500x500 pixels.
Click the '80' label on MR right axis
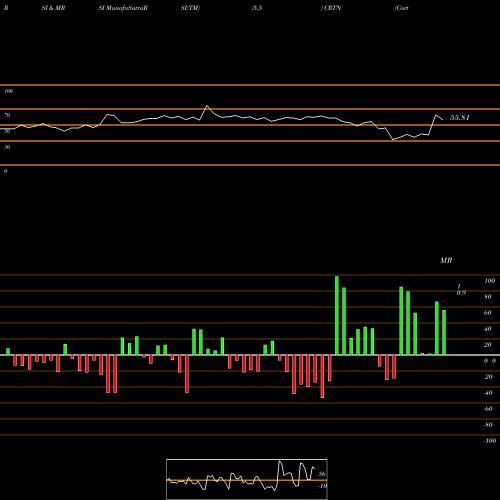coord(488,297)
